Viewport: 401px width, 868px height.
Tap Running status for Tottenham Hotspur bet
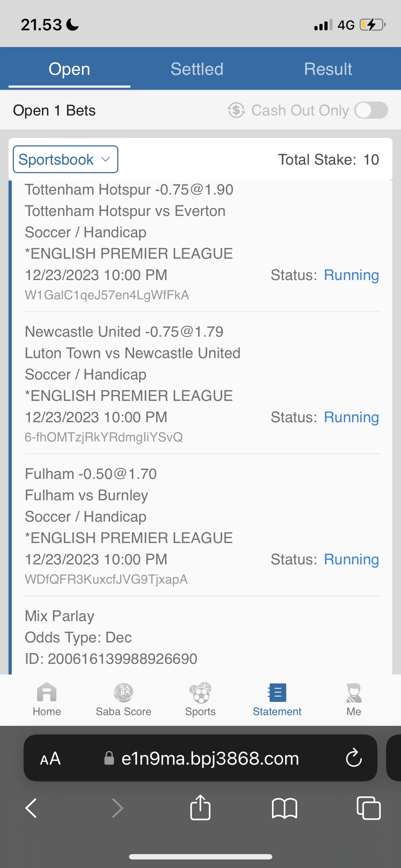[x=351, y=275]
